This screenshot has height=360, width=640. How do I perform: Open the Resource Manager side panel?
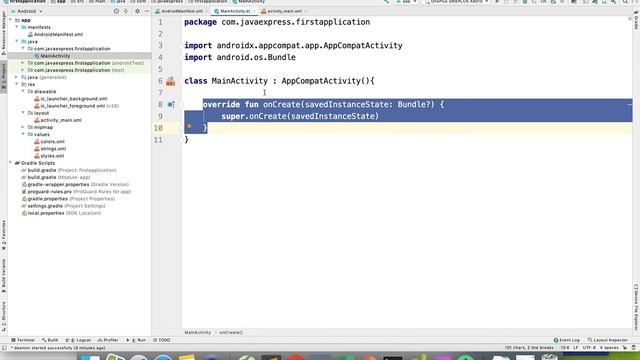(4, 33)
